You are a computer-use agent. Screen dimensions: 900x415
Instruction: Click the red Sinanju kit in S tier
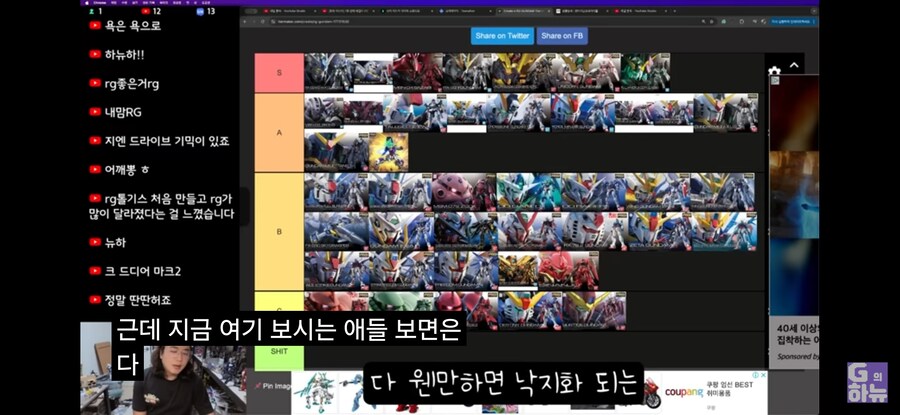pos(417,73)
